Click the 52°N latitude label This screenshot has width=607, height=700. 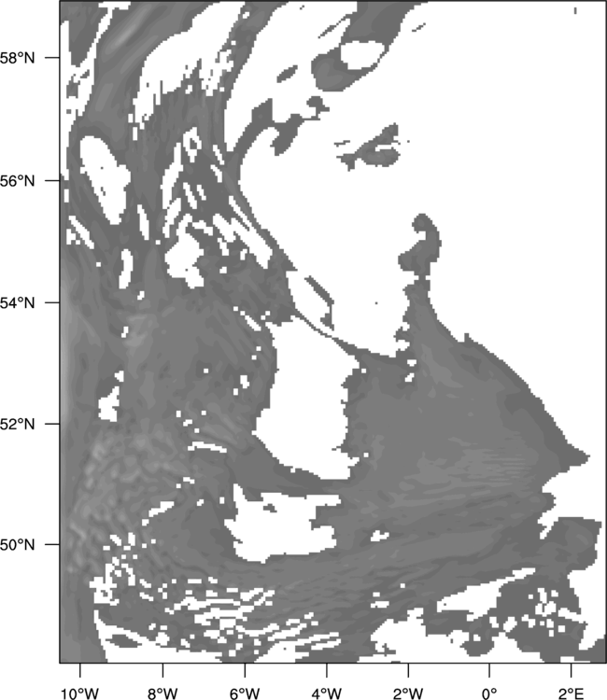tap(18, 424)
